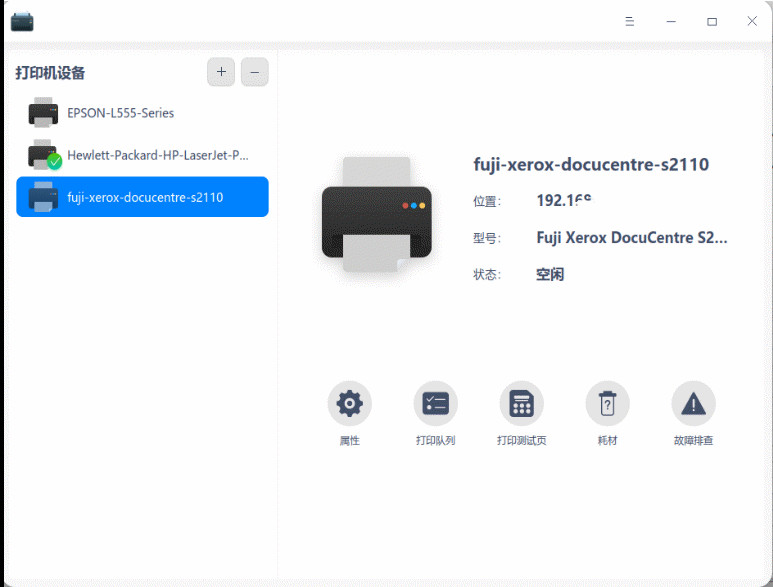Viewport: 773px width, 587px height.
Task: Open the Supplies (耗材) icon
Action: [607, 403]
